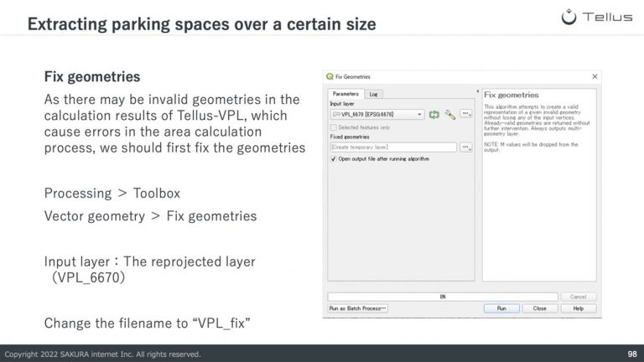Viewport: 644px width, 362px height.
Task: Open Help for Fix Geometries
Action: 579,308
